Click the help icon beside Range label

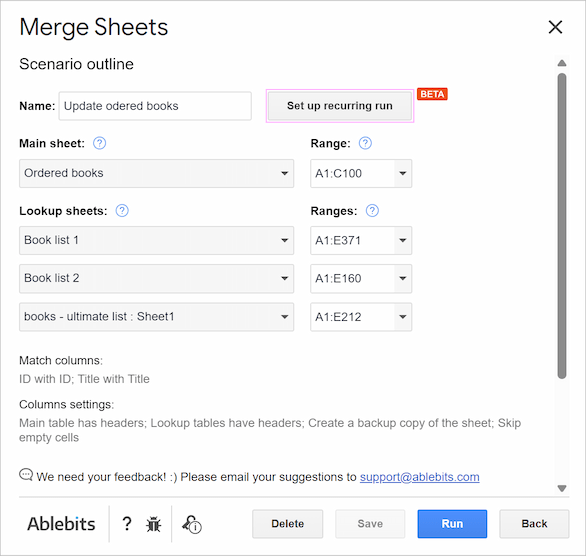pos(365,143)
